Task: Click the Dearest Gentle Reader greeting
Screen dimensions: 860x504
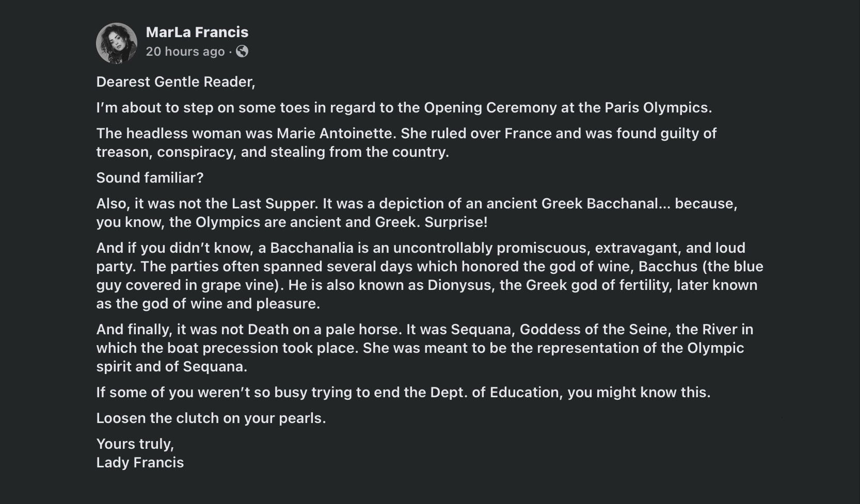Action: point(176,82)
